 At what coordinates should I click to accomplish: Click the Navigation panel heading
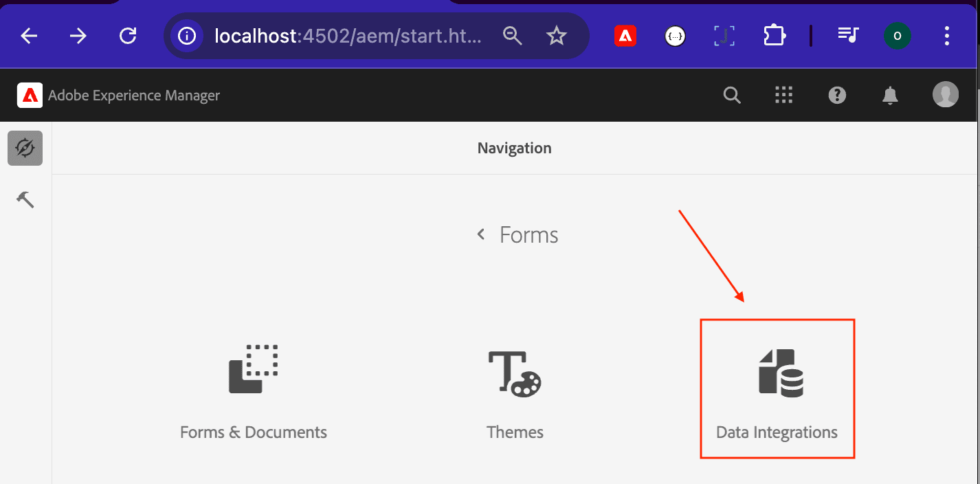515,148
